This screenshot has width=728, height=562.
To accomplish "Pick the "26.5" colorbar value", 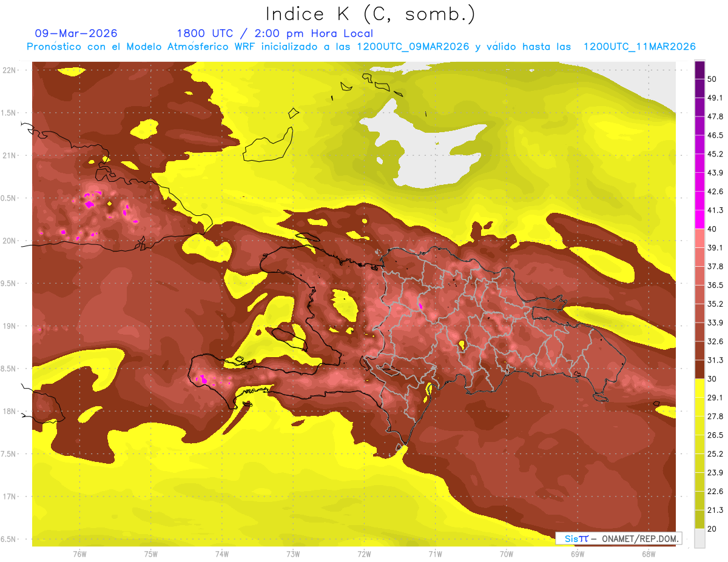I will 715,435.
